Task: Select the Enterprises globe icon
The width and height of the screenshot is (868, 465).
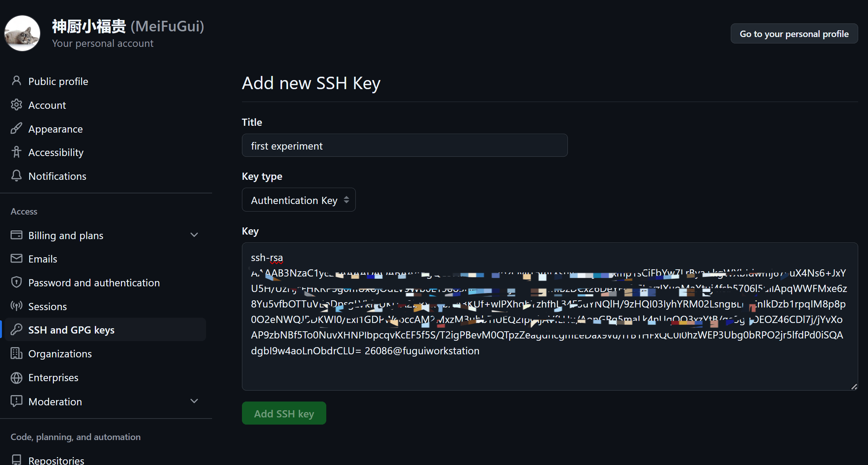Action: point(16,377)
